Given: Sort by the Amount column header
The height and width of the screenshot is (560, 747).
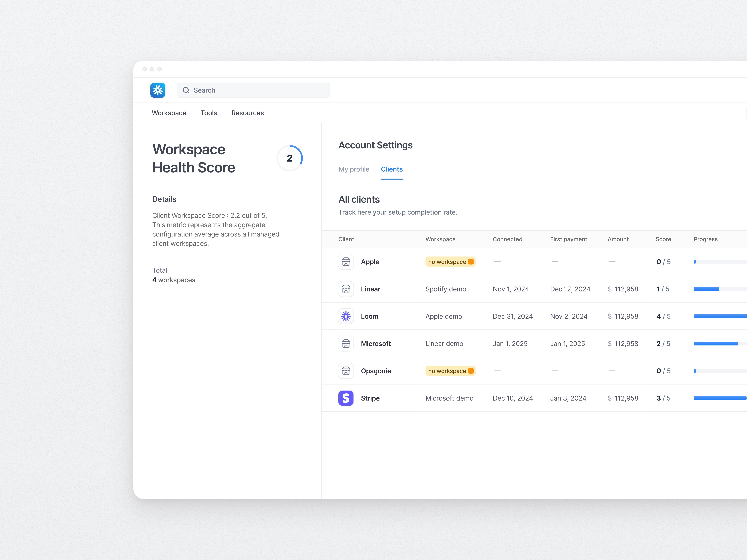Looking at the screenshot, I should coord(618,239).
